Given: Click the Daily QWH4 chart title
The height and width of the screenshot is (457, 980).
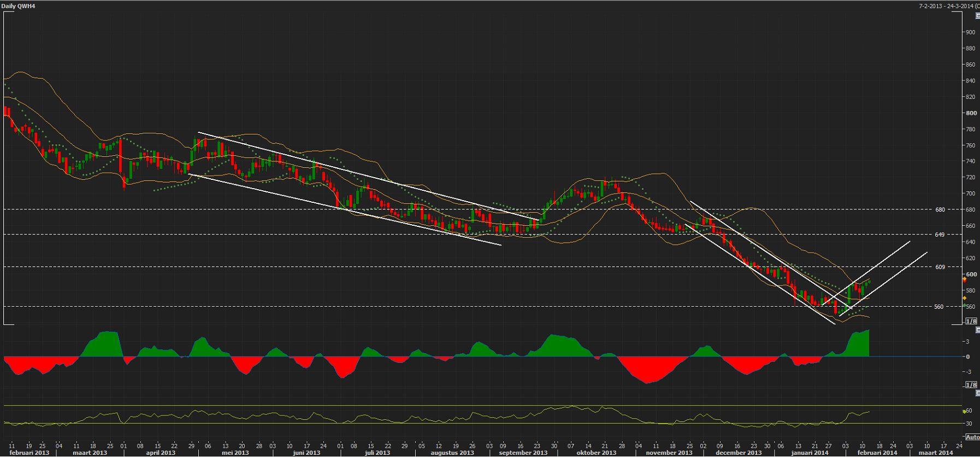Looking at the screenshot, I should pyautogui.click(x=18, y=6).
